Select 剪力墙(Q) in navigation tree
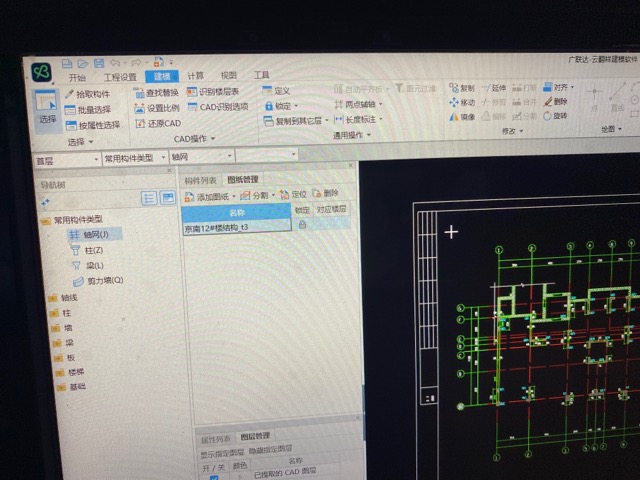This screenshot has height=480, width=640. tap(98, 281)
